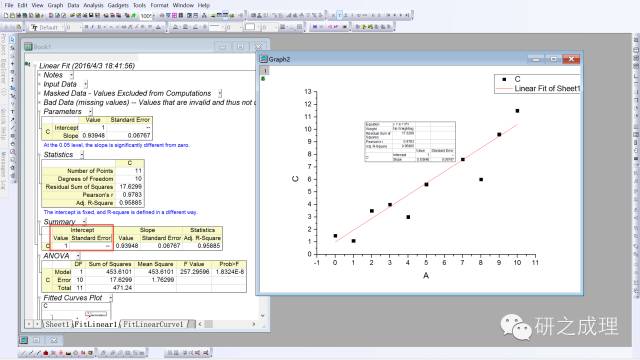Image resolution: width=640 pixels, height=360 pixels.
Task: Click the horizontal scrollbar right arrow in Book1
Action: (253, 324)
